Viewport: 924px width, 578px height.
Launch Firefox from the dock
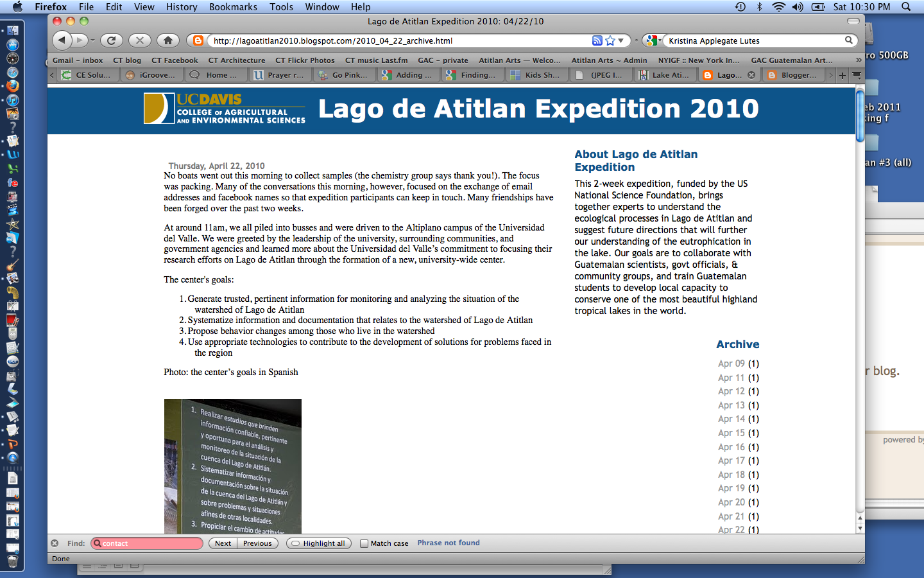12,85
